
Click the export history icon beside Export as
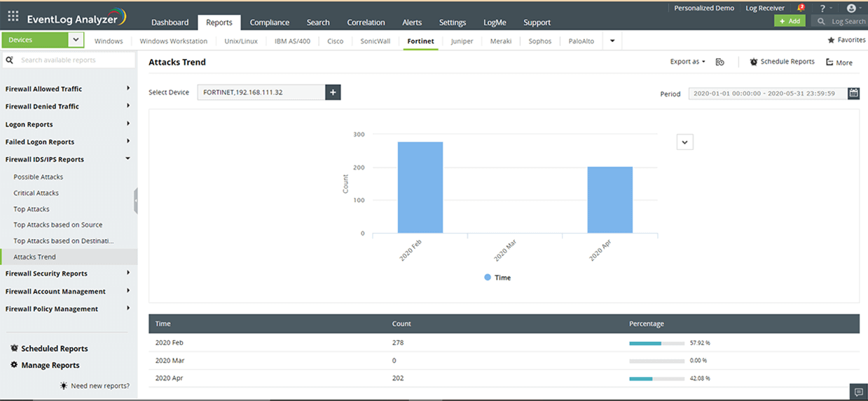(x=719, y=62)
